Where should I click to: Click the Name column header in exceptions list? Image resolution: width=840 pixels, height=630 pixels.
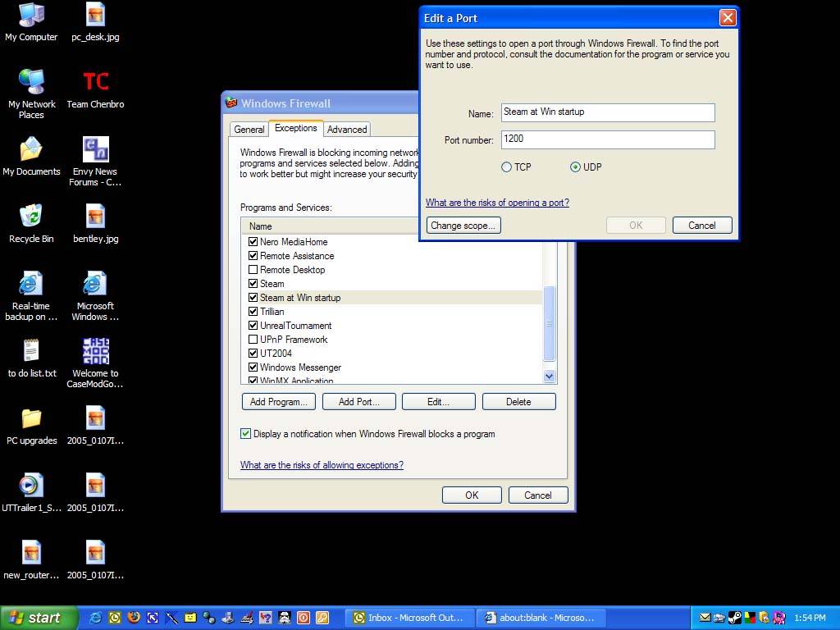(330, 226)
